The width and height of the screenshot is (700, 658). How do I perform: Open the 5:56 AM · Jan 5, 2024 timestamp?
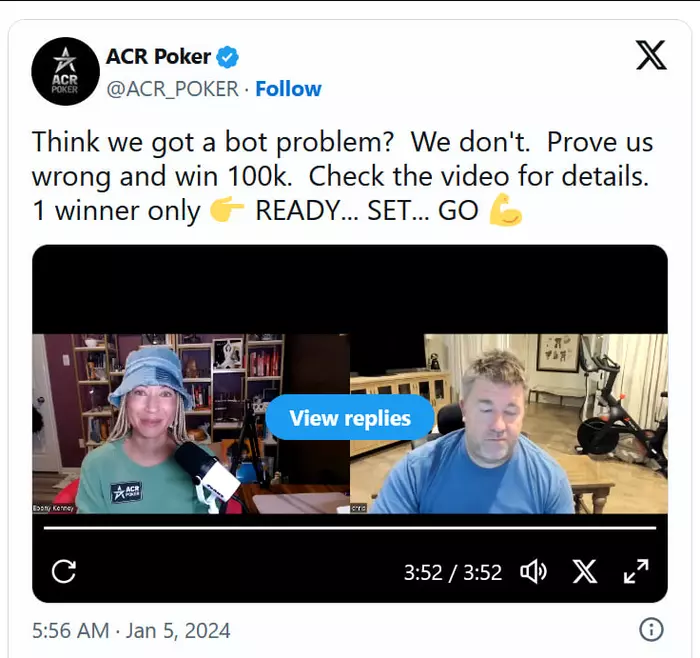pyautogui.click(x=131, y=631)
